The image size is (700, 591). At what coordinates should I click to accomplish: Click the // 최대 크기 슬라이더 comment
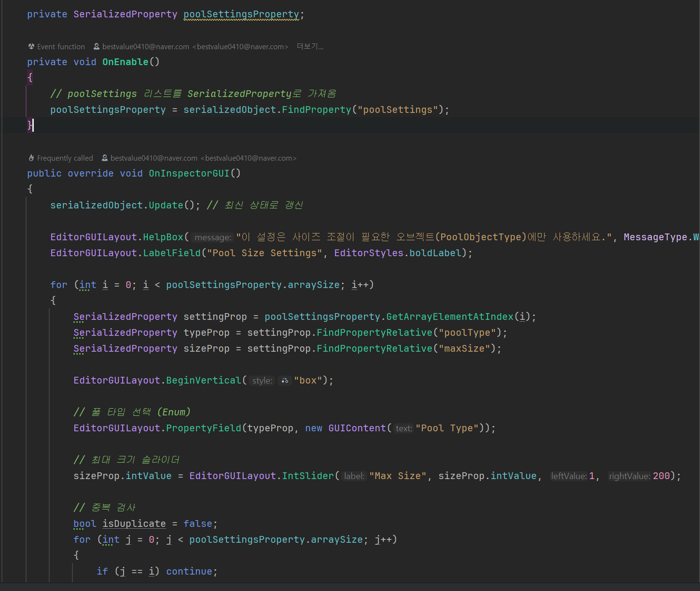(x=126, y=460)
